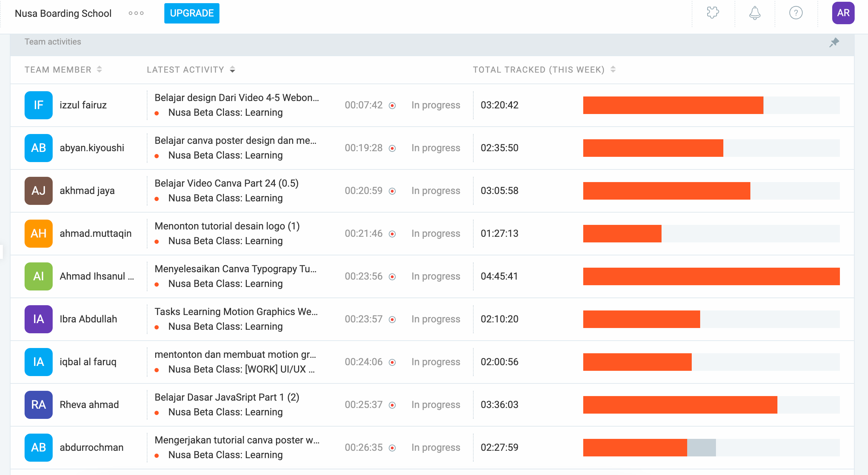
Task: Click Ahmad Ihsanul AI avatar
Action: click(39, 276)
